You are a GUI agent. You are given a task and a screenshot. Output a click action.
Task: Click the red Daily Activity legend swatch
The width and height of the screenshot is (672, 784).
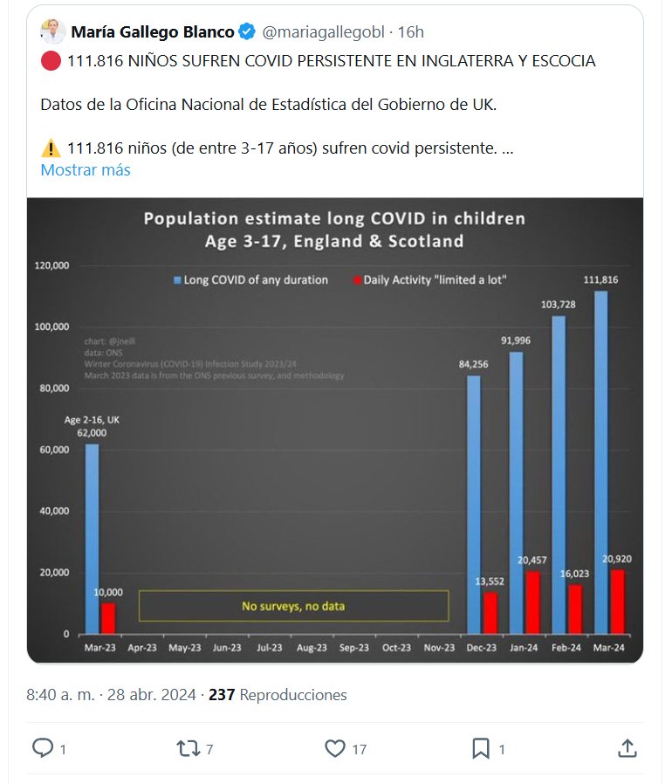356,280
